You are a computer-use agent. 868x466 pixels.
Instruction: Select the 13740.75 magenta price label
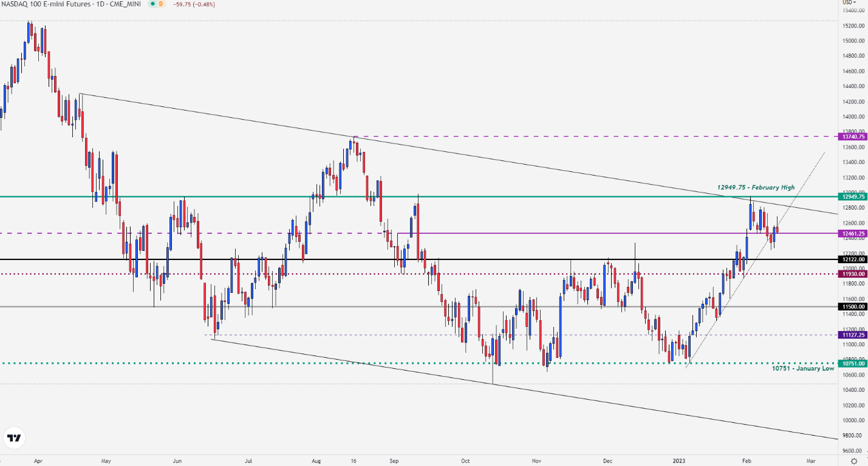[x=852, y=137]
